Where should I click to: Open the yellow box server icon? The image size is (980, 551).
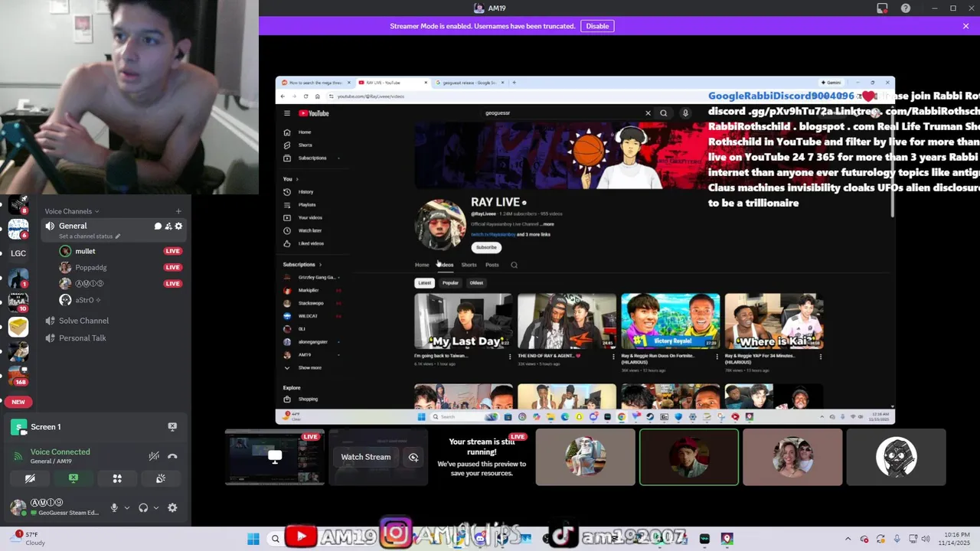click(18, 327)
